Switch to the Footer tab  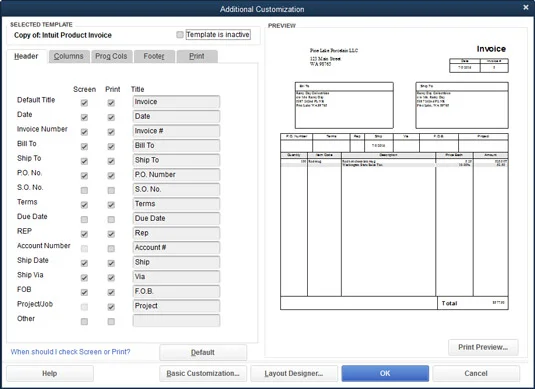(x=154, y=56)
